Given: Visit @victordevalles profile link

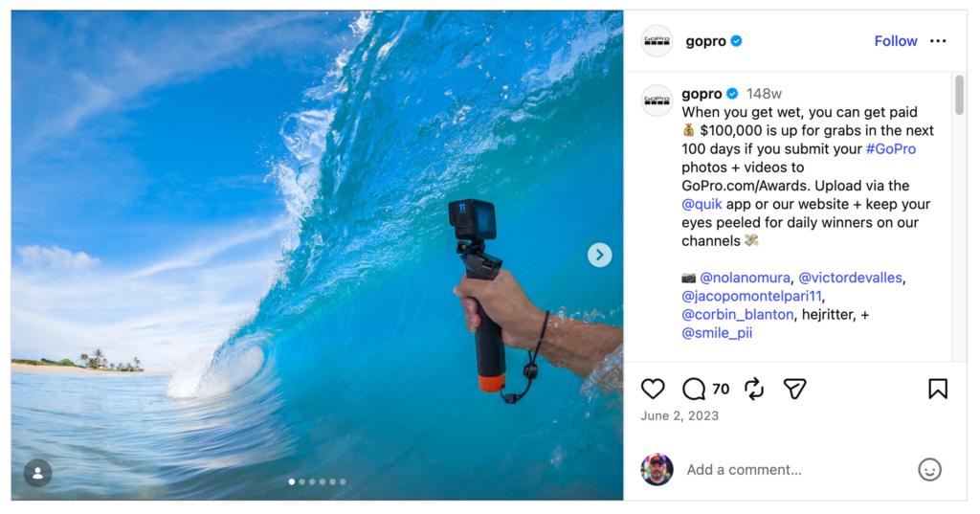Looking at the screenshot, I should coord(850,278).
